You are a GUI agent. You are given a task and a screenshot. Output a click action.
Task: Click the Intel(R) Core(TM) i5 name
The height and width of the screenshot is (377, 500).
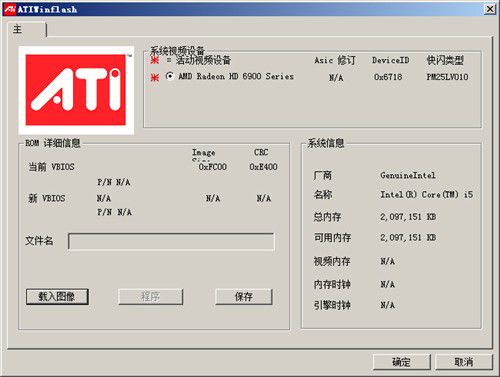tap(427, 194)
